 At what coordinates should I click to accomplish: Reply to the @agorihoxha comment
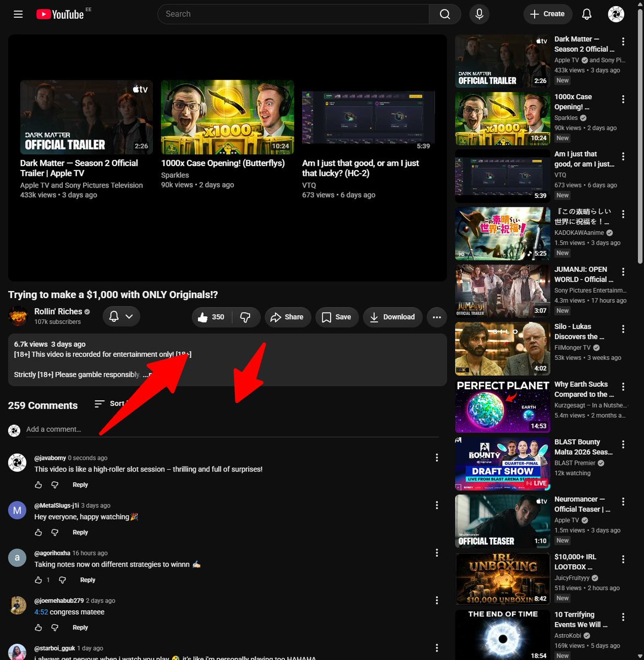pos(87,580)
